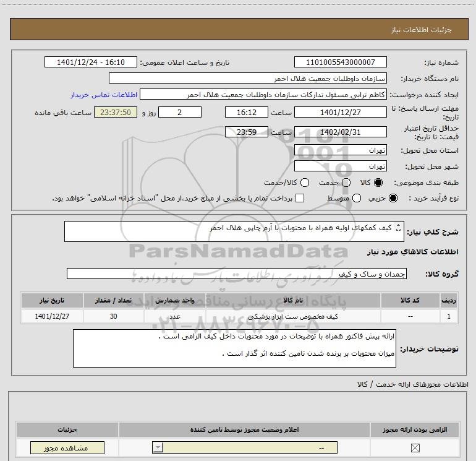Click the response time 16:12 field
Image resolution: width=476 pixels, height=461 pixels.
[x=247, y=112]
